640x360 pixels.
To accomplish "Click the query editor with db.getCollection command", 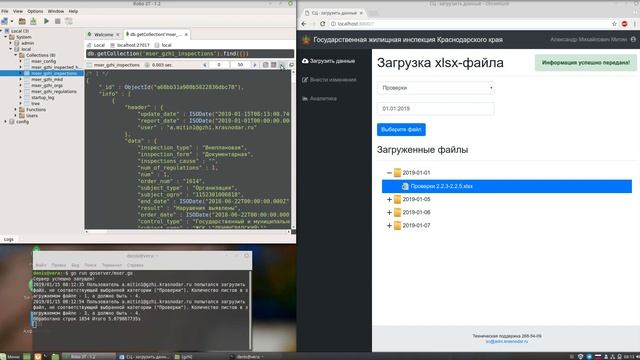I will point(189,54).
